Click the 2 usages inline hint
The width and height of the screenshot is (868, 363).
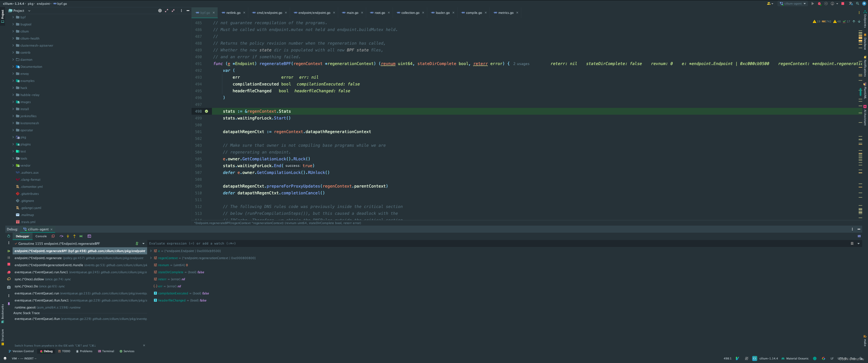521,63
